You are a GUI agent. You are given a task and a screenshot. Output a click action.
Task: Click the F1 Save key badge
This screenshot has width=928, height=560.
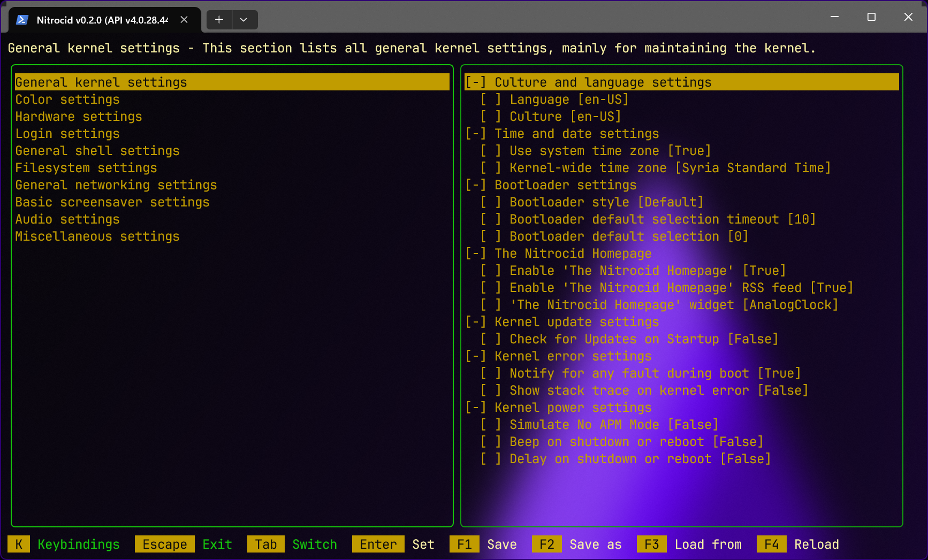[x=464, y=544]
